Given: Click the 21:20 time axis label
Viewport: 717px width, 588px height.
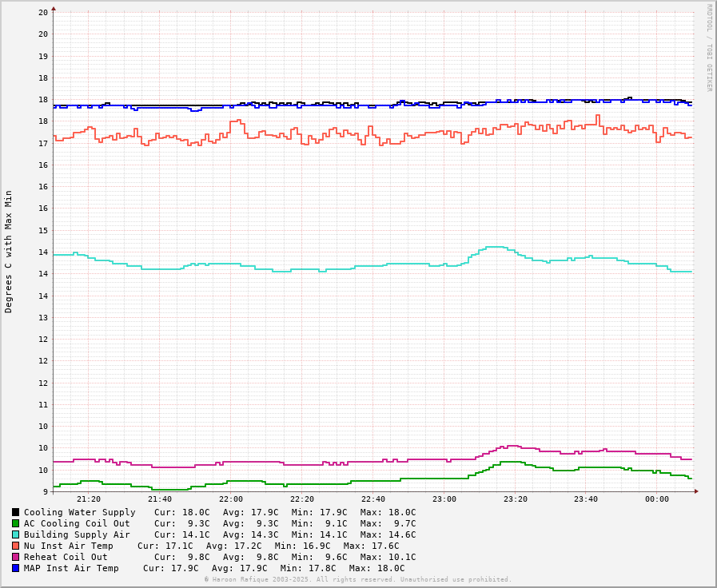Looking at the screenshot, I should (89, 499).
